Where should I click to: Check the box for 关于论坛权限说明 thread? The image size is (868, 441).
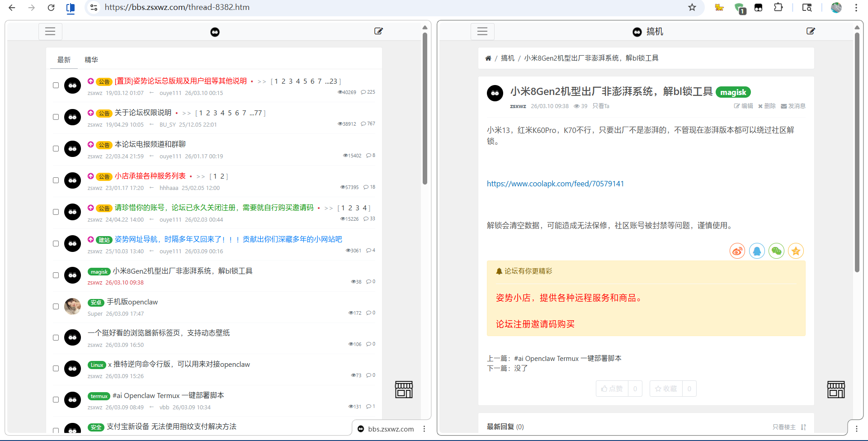pyautogui.click(x=56, y=117)
